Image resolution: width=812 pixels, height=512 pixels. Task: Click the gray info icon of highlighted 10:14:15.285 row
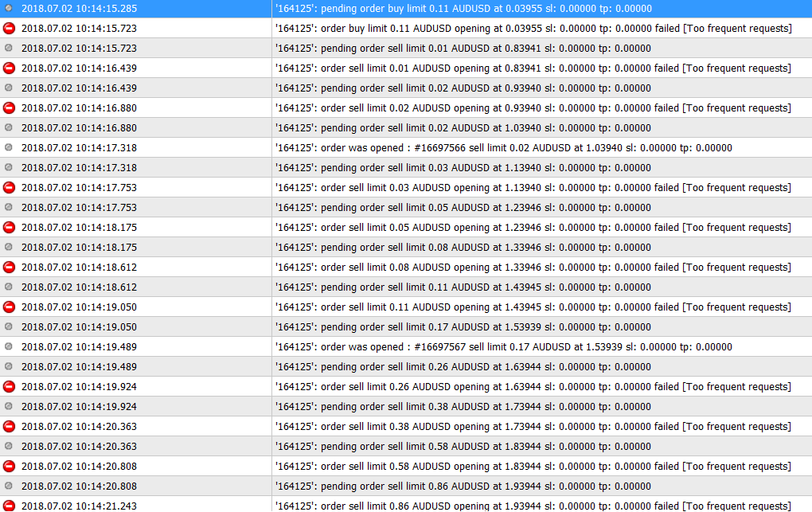(x=8, y=8)
